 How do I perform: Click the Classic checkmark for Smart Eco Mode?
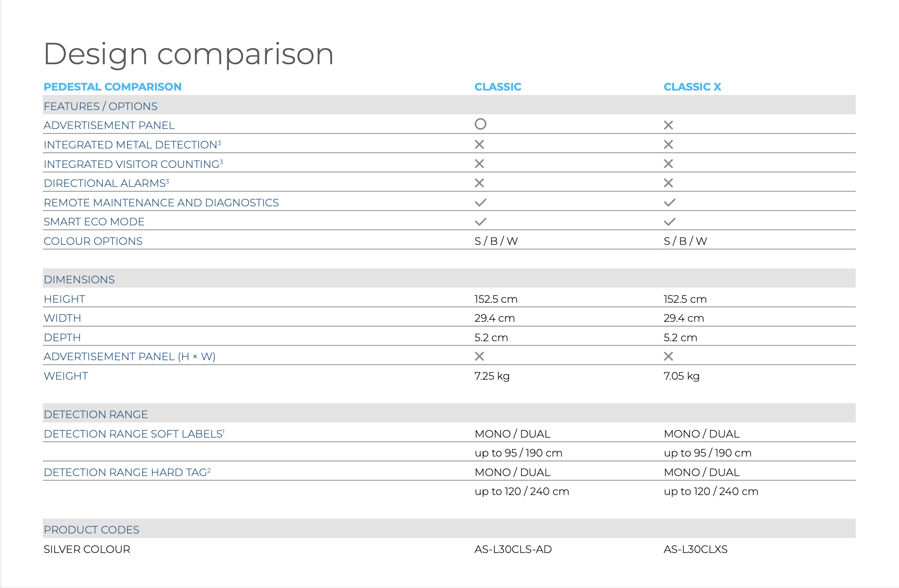[481, 222]
